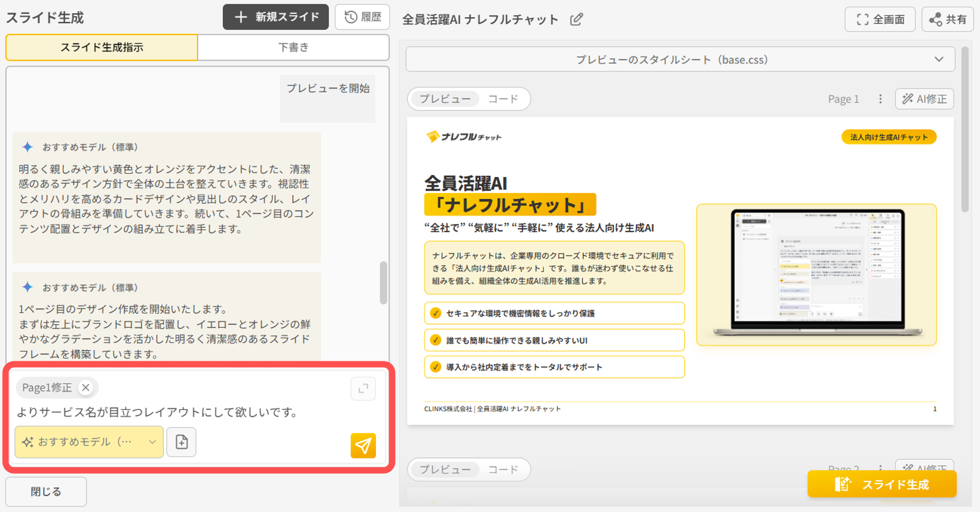The height and width of the screenshot is (512, 980).
Task: Click the preview pane vertical scrollbar
Action: pos(965,129)
